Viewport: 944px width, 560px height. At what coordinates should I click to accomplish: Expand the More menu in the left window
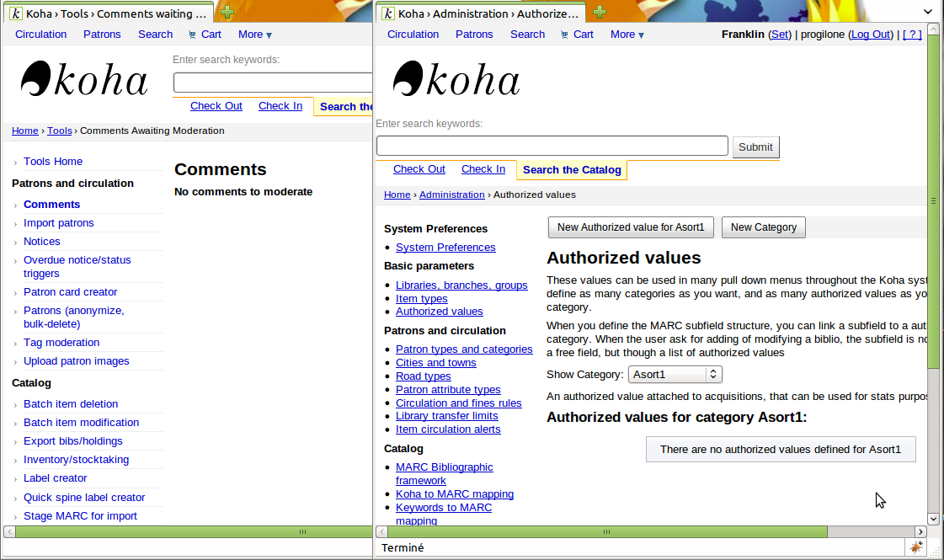coord(255,35)
